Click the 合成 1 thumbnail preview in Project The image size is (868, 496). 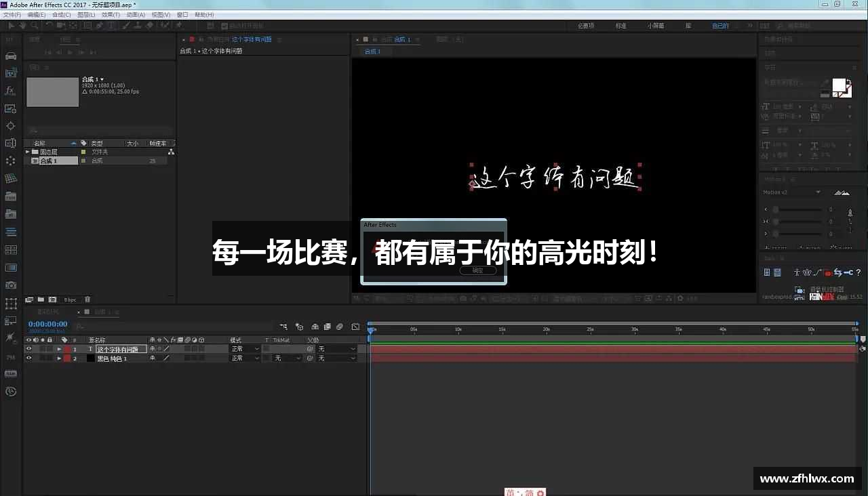(x=52, y=92)
